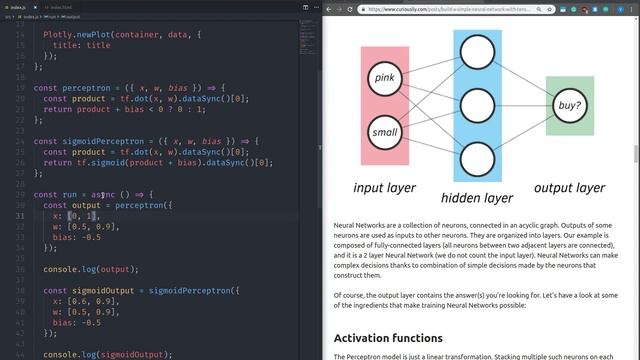Click the 'title: title' code line
The width and height of the screenshot is (640, 360).
click(x=82, y=45)
